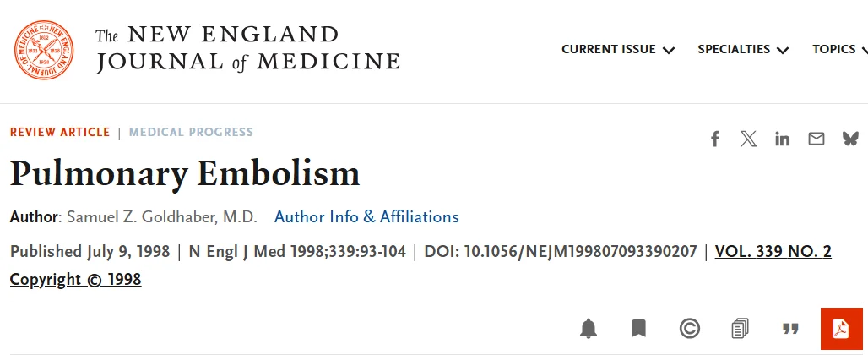868x355 pixels.
Task: Open Author Info & Affiliations
Action: pos(366,217)
